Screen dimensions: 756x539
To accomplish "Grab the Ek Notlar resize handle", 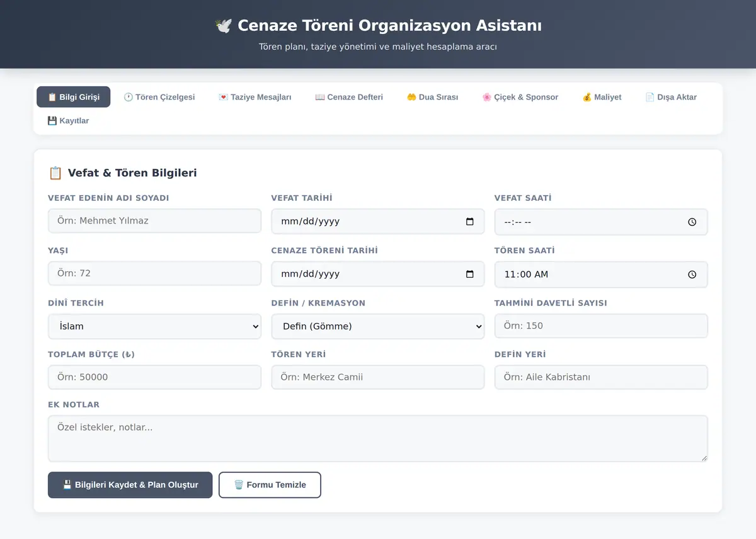I will [x=704, y=458].
